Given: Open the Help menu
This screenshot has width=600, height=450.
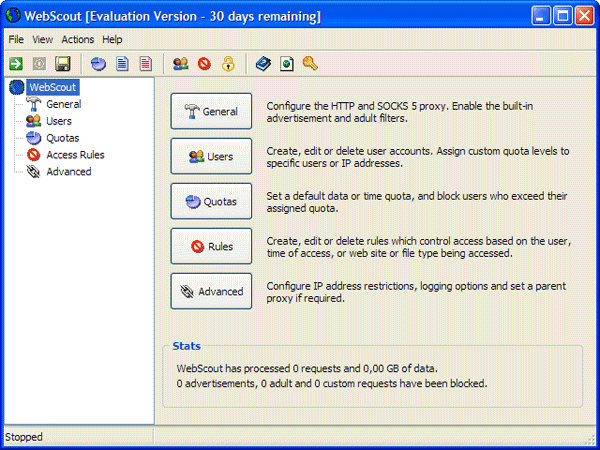Looking at the screenshot, I should [x=112, y=39].
